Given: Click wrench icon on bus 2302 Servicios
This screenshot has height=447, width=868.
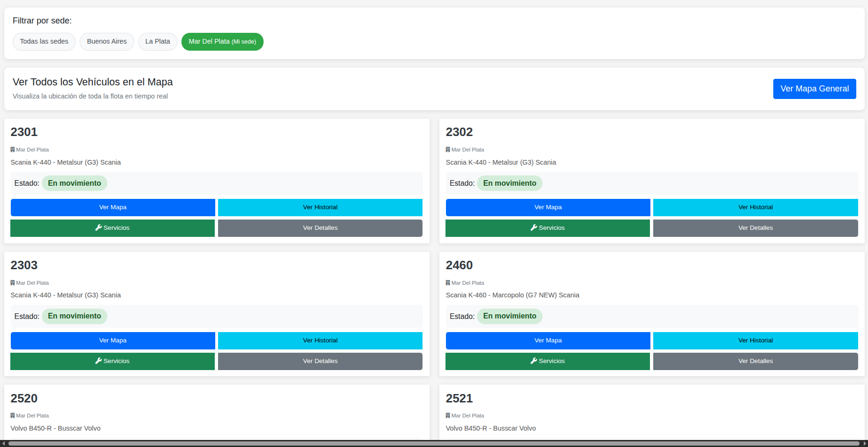Looking at the screenshot, I should coord(534,227).
